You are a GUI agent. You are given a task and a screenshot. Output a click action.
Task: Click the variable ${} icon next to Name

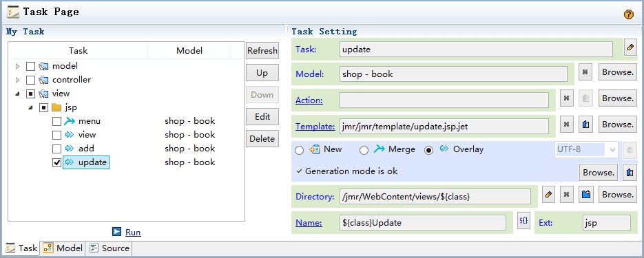[x=523, y=221]
